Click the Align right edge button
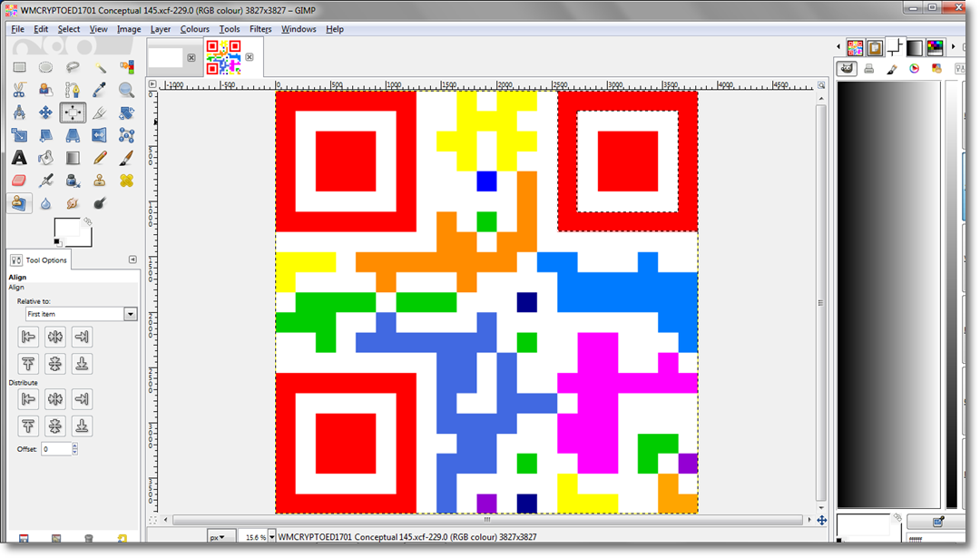Viewport: 980px width, 558px height. click(82, 338)
